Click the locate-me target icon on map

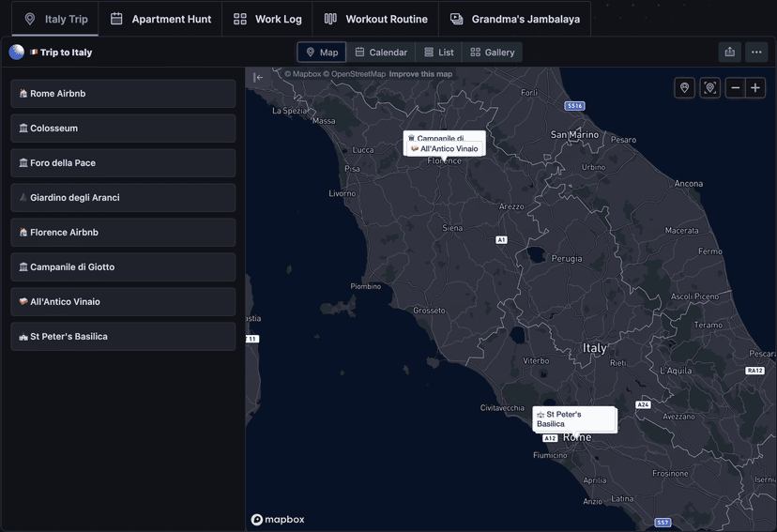[x=710, y=88]
